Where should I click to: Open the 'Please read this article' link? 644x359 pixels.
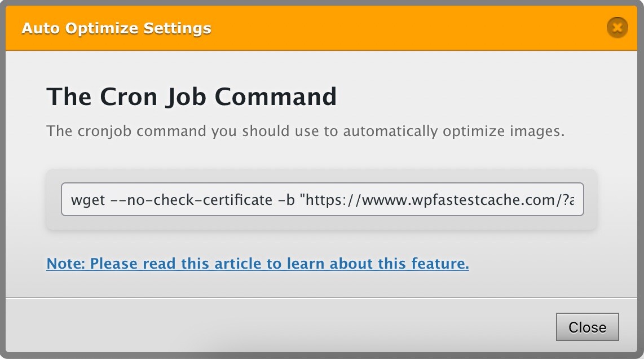click(x=258, y=264)
